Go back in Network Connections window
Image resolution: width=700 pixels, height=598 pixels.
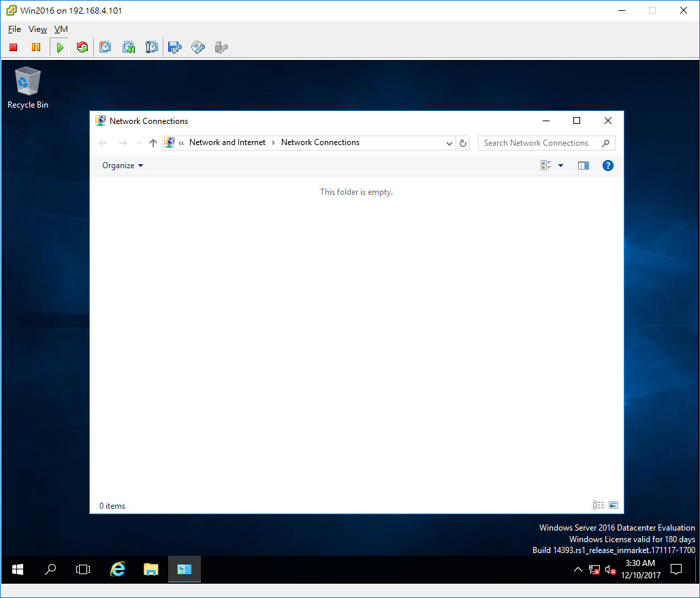pos(103,143)
